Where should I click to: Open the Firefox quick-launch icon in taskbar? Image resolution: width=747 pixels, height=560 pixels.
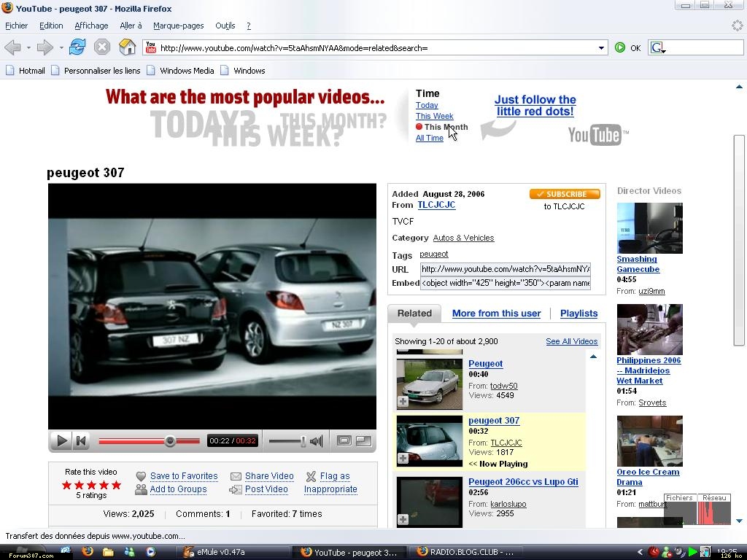pyautogui.click(x=88, y=552)
